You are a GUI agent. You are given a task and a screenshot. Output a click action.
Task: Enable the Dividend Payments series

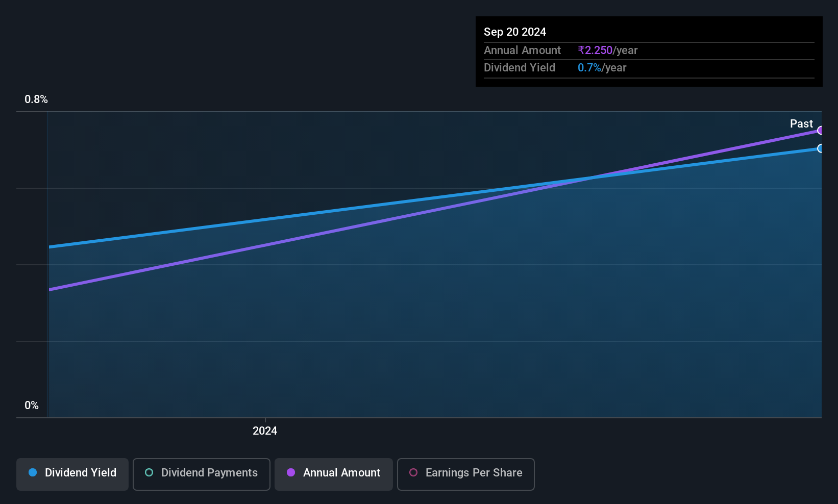pos(202,474)
